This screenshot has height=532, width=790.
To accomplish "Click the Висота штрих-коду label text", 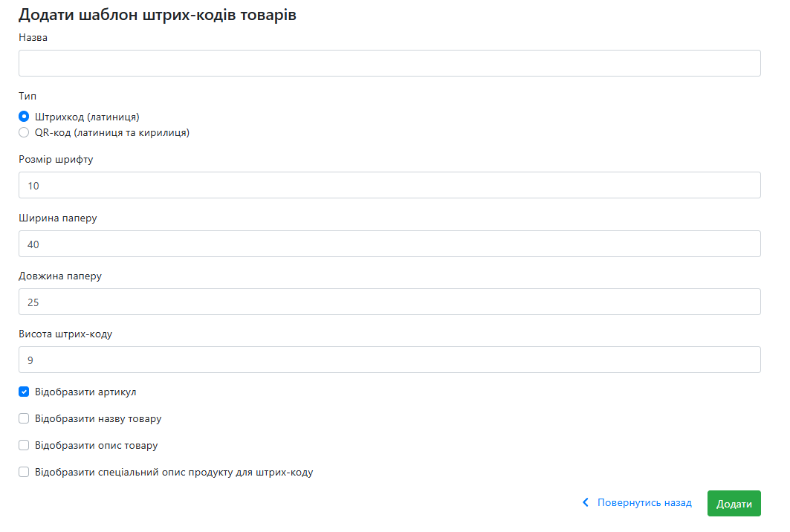I will tap(65, 334).
